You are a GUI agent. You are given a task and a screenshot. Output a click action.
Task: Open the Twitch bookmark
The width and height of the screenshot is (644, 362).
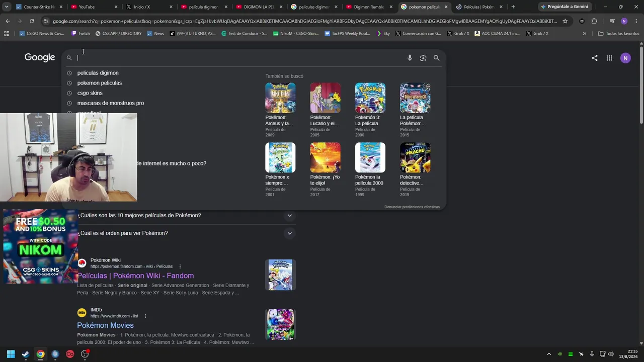point(80,33)
